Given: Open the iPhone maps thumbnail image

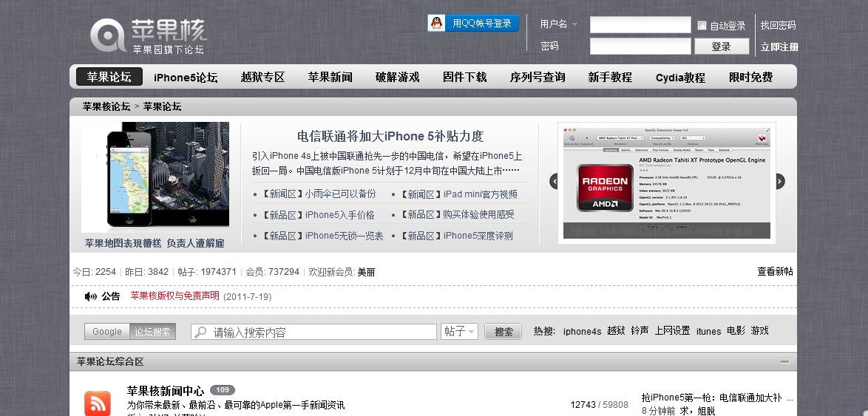Looking at the screenshot, I should pos(155,177).
